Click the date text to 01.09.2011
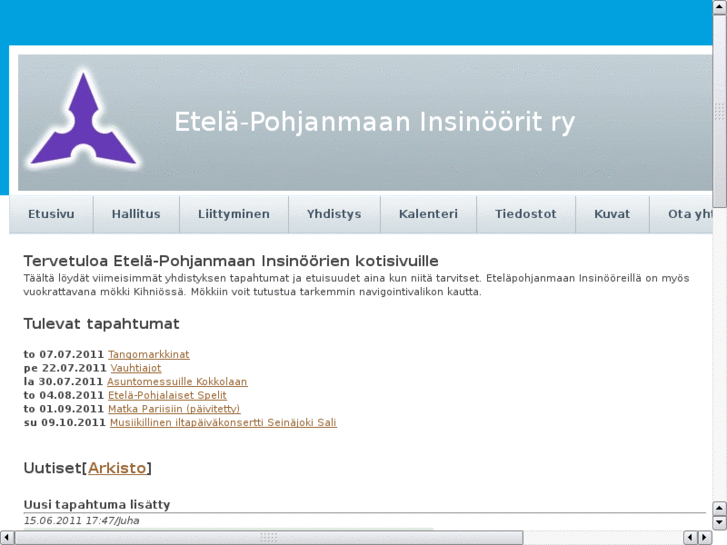The image size is (727, 545). 64,409
